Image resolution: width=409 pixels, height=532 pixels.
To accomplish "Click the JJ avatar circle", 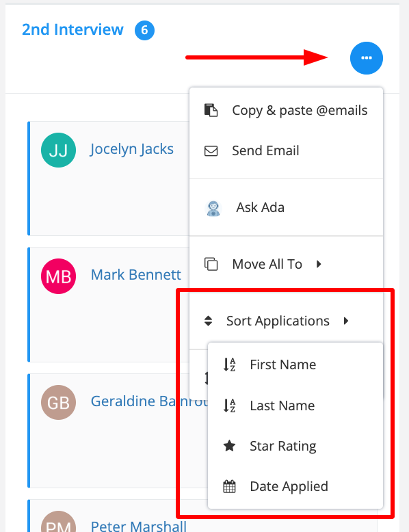I will tap(58, 150).
